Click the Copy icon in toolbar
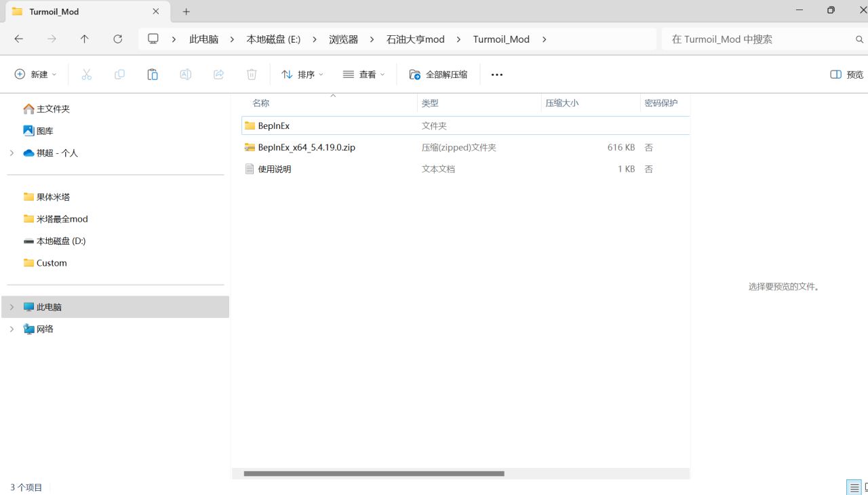 [119, 75]
